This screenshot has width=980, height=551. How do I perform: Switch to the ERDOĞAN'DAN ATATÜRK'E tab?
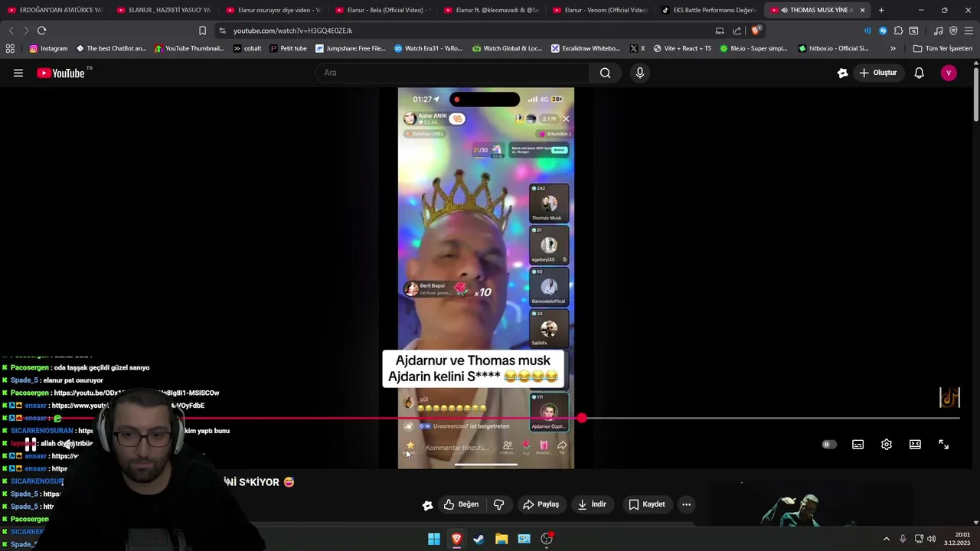point(55,10)
